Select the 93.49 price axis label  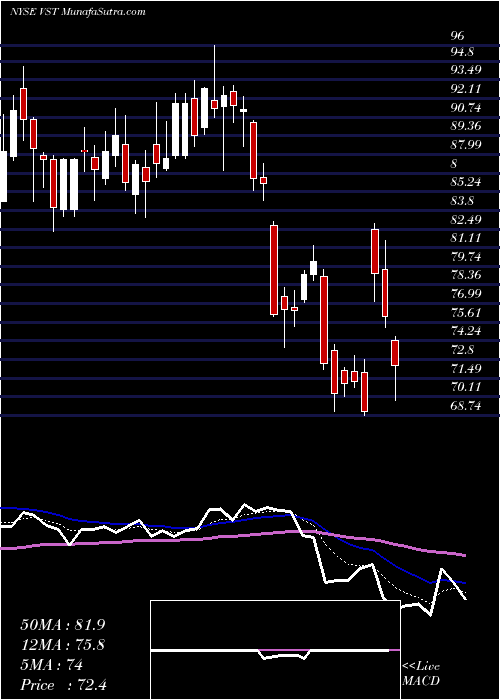click(466, 70)
